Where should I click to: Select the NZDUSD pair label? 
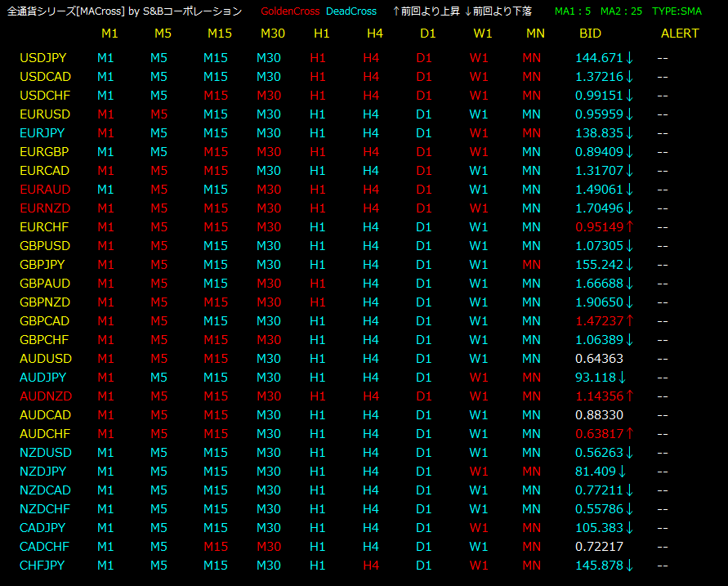pyautogui.click(x=46, y=453)
